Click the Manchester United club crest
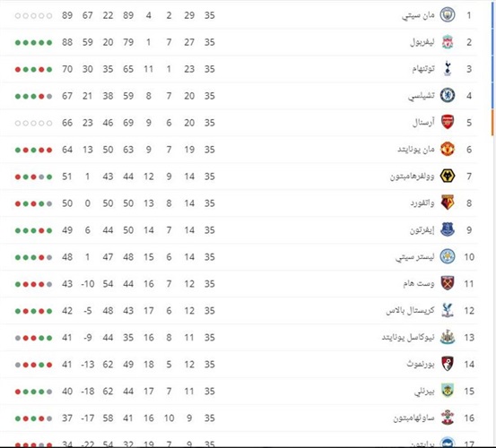Image resolution: width=496 pixels, height=448 pixels. point(448,149)
